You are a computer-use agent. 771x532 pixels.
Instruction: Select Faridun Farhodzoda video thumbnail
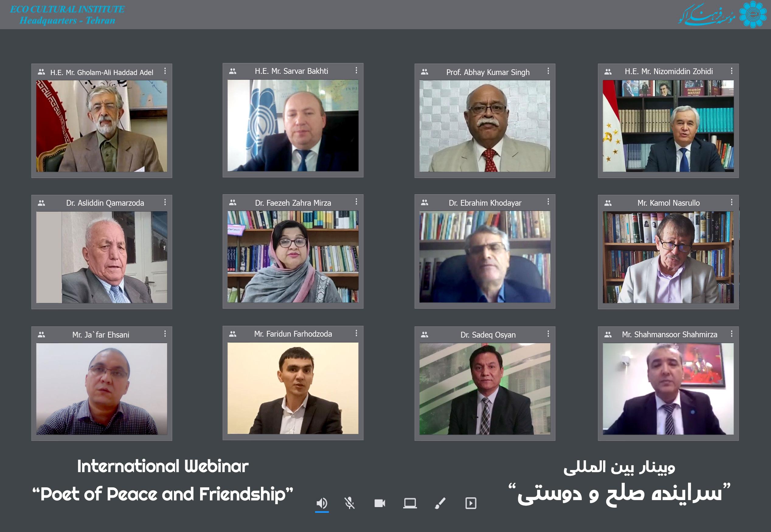click(x=293, y=388)
